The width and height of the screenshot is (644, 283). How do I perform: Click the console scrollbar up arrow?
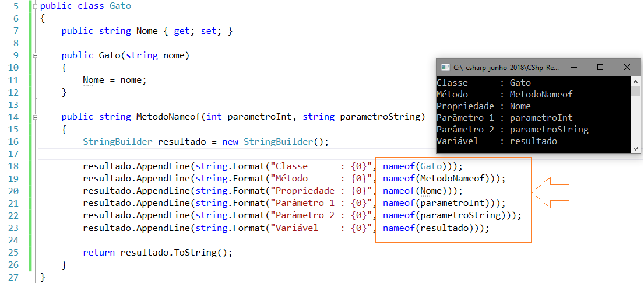click(635, 81)
